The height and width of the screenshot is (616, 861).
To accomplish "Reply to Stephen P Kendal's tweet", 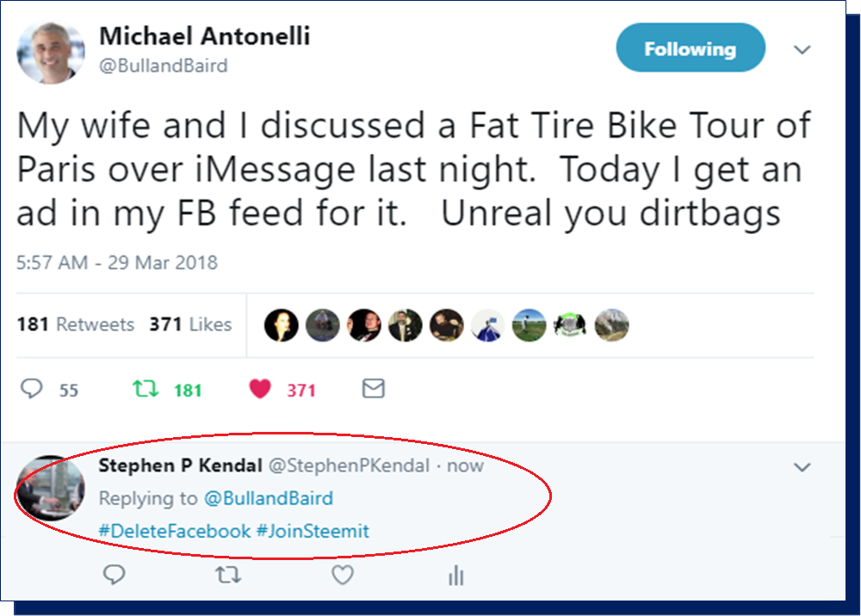I will 114,575.
